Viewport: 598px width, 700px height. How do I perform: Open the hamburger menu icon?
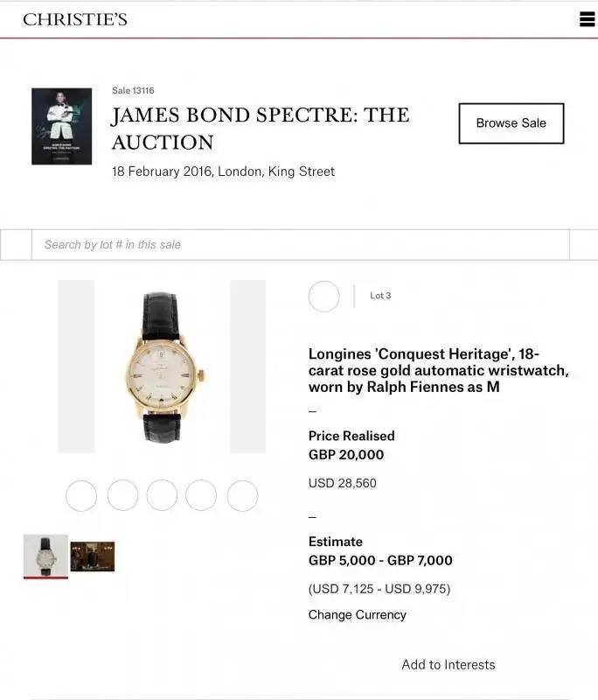click(x=587, y=19)
